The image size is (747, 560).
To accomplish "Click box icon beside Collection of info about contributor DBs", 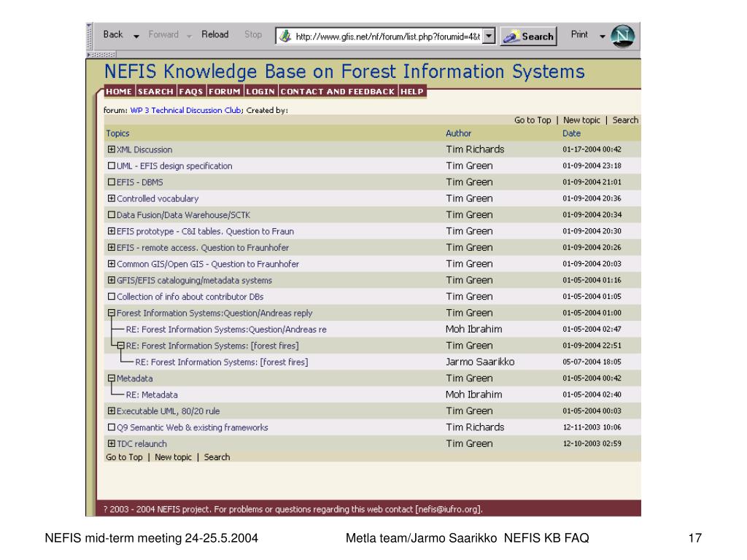I will click(111, 296).
